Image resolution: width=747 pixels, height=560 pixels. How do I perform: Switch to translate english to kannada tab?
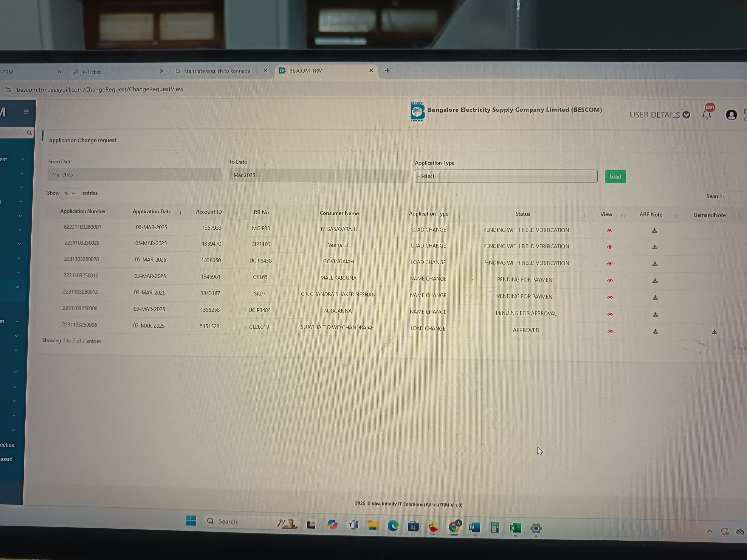tap(221, 71)
